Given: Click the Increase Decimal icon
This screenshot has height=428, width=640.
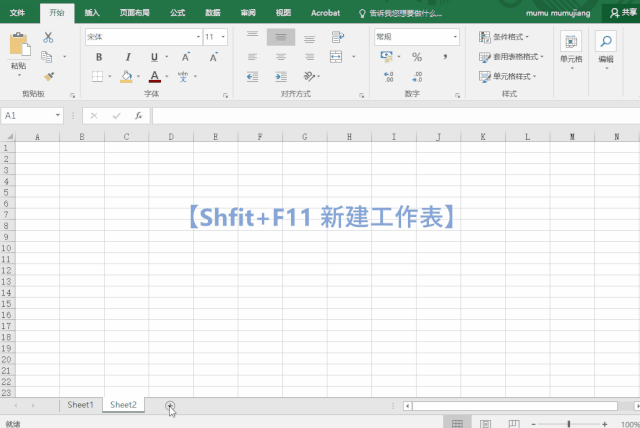Looking at the screenshot, I should click(x=388, y=76).
